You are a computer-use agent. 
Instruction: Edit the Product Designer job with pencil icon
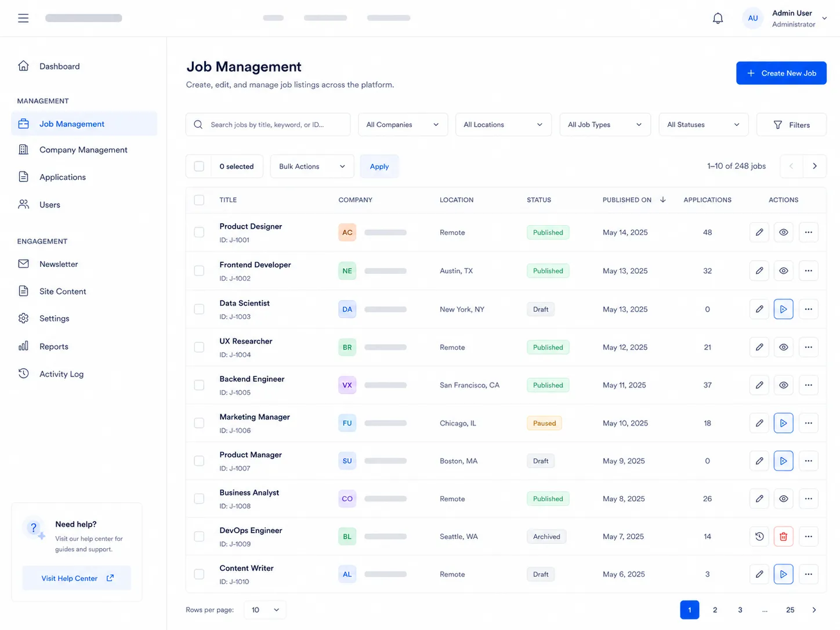tap(759, 232)
